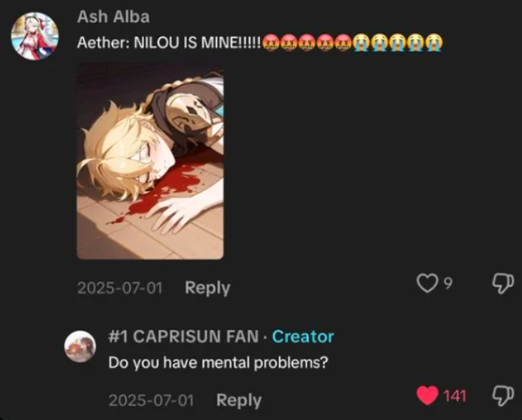Like Ash Alba's comment with the heart
Image resolution: width=522 pixels, height=420 pixels.
(427, 283)
